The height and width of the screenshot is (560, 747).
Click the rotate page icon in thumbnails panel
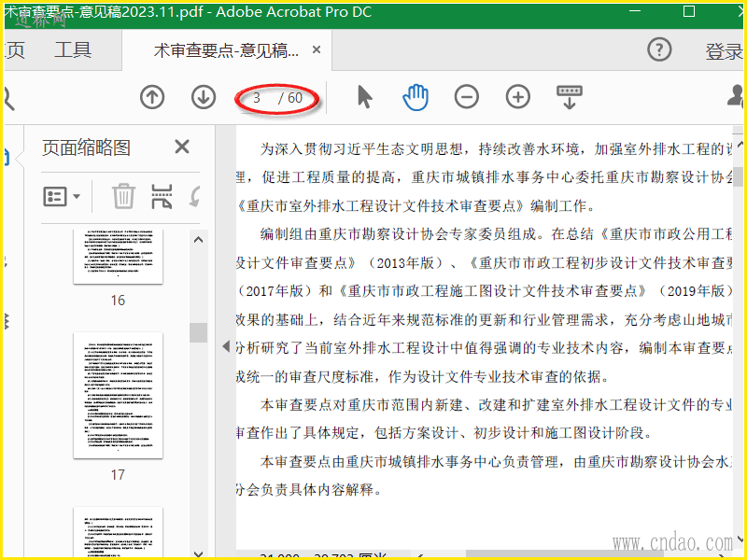[194, 196]
